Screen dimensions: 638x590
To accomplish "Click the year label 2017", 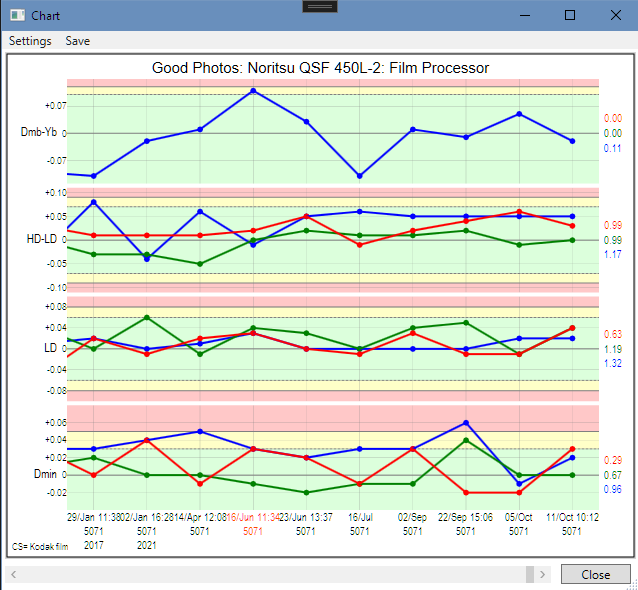I will (94, 545).
